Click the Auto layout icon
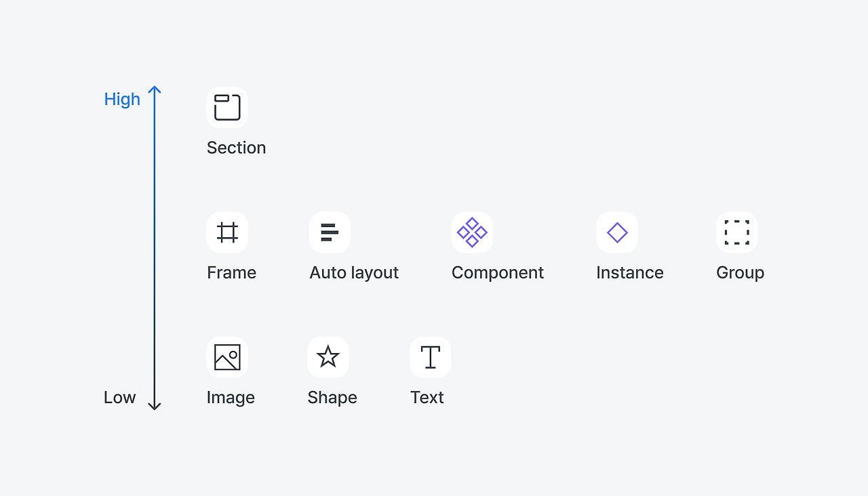 coord(330,232)
